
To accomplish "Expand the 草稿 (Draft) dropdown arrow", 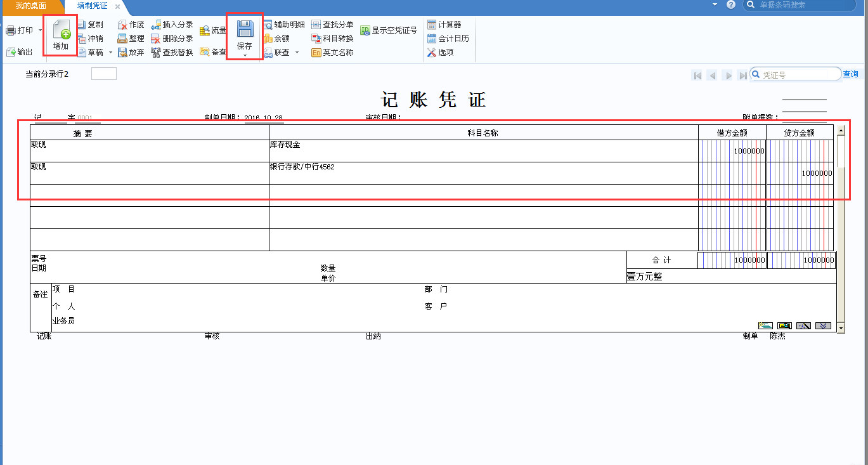I will point(110,53).
